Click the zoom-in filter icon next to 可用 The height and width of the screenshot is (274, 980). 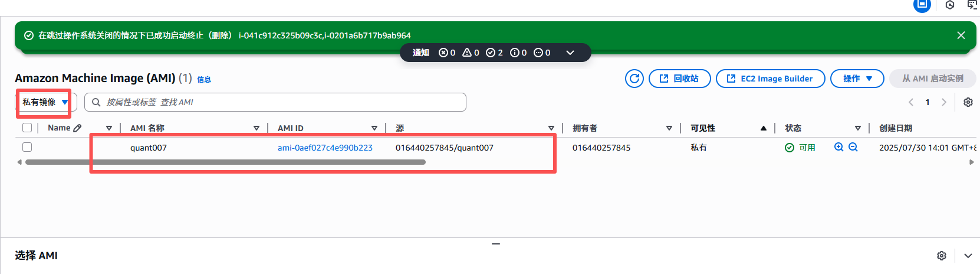point(839,147)
